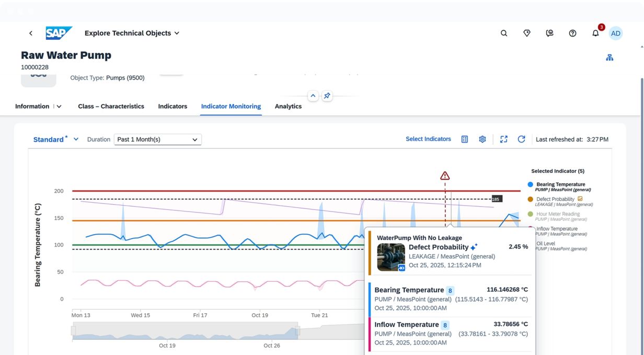The width and height of the screenshot is (644, 355).
Task: Open the search icon in header
Action: (x=504, y=33)
